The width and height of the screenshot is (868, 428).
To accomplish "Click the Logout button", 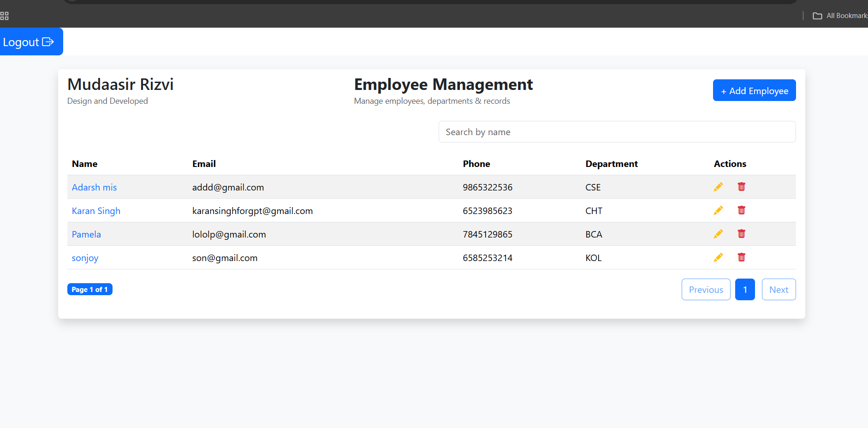I will [x=29, y=42].
